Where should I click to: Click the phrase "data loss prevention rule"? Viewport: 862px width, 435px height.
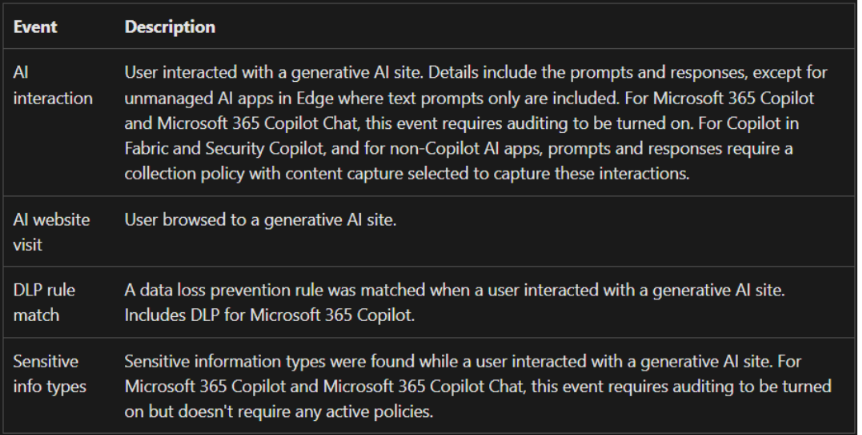click(221, 288)
